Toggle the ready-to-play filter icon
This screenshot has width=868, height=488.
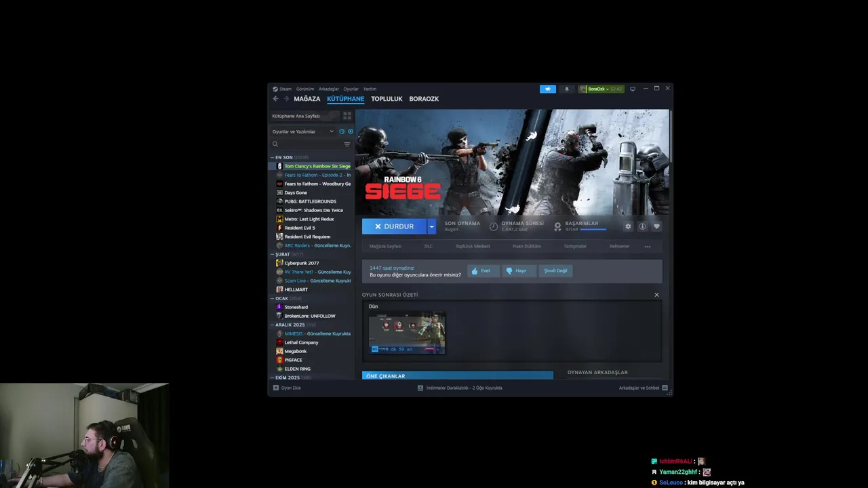(x=351, y=131)
